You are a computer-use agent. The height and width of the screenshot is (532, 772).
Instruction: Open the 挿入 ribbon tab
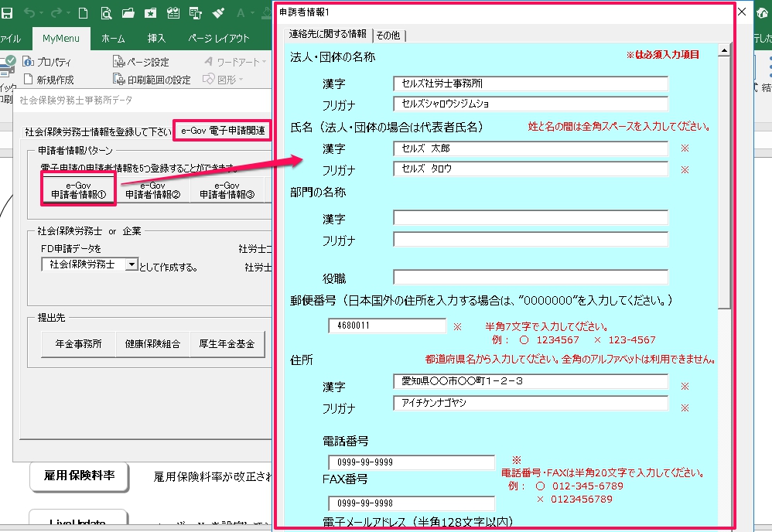point(156,39)
